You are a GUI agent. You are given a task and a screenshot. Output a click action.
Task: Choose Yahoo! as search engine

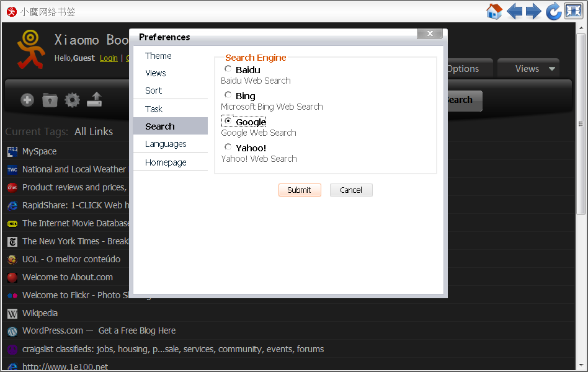coord(228,148)
